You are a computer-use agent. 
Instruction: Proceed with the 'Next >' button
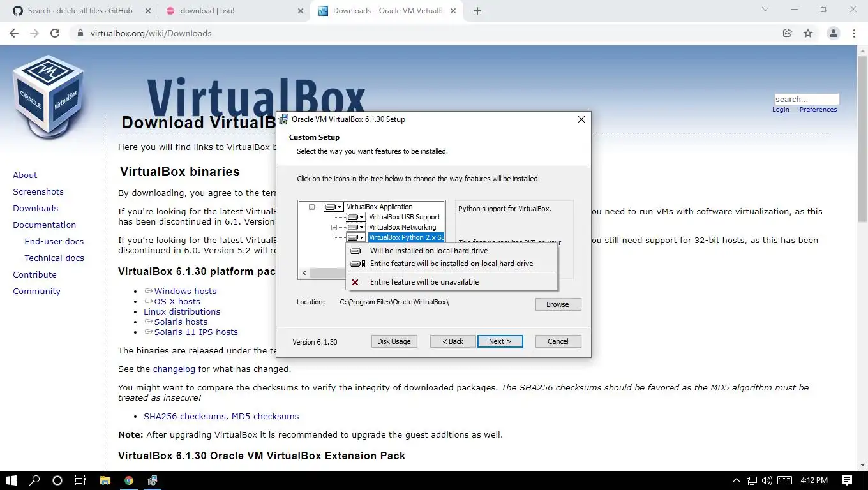coord(500,341)
